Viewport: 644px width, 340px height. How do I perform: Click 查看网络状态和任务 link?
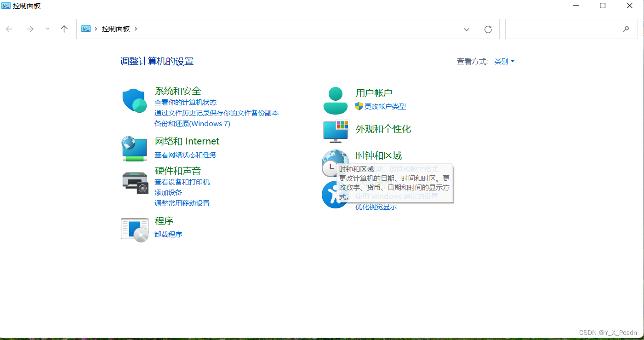pos(185,155)
